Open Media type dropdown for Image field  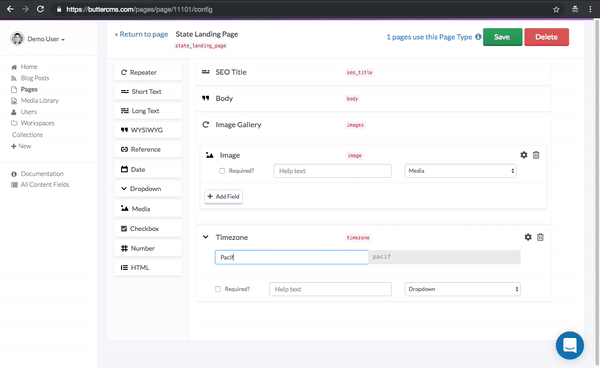click(x=460, y=171)
